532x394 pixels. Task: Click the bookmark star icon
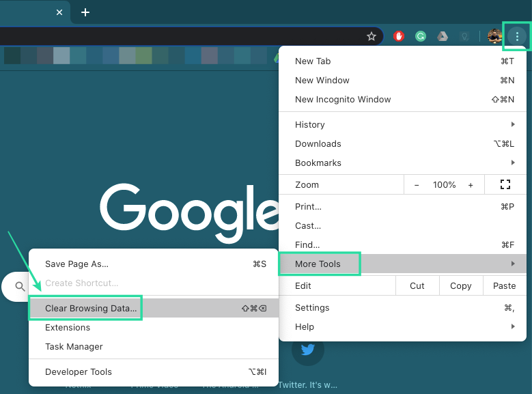click(x=372, y=37)
